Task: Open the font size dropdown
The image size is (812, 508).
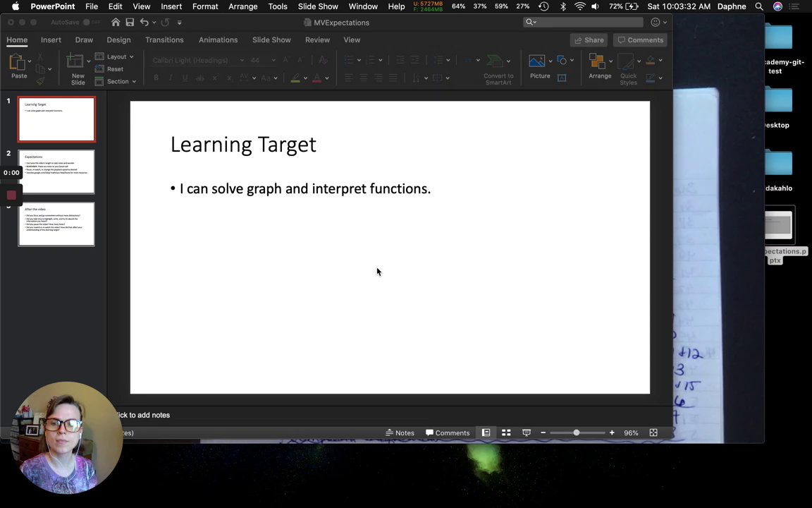Action: [273, 60]
